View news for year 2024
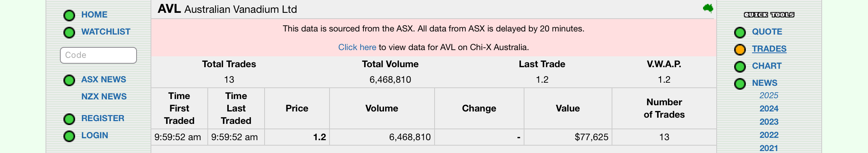The image size is (868, 153). (769, 109)
